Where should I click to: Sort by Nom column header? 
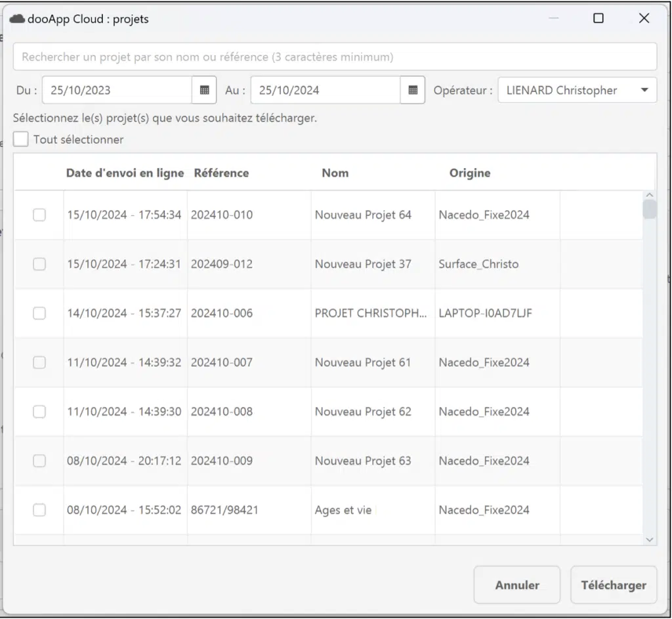point(335,173)
